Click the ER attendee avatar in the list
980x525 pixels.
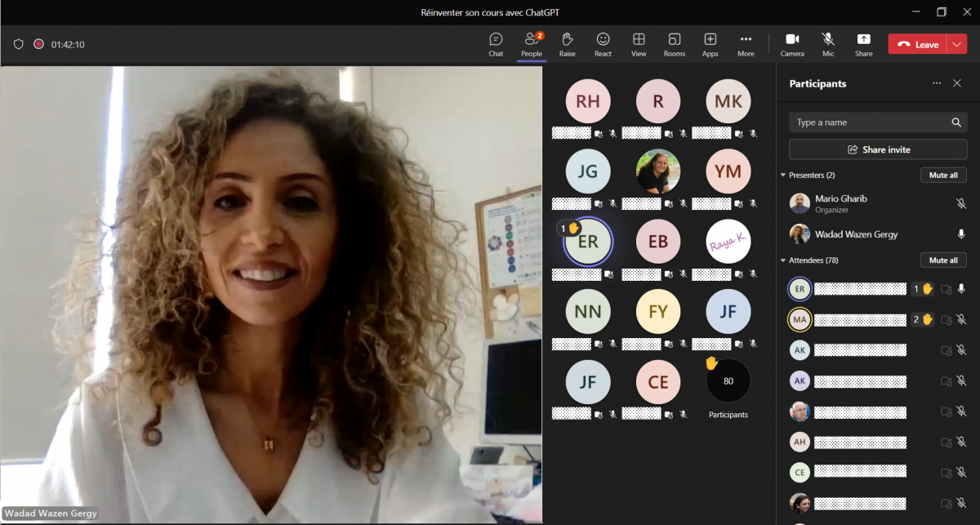click(800, 289)
